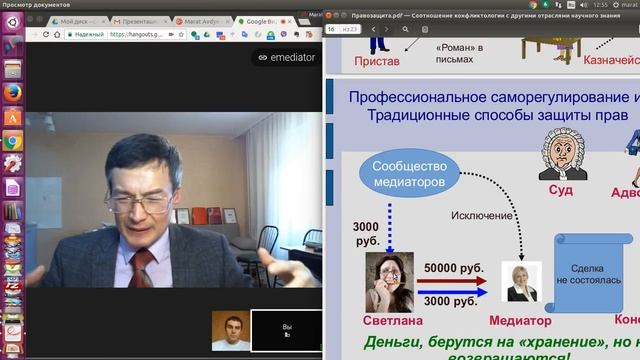Click the Медиатор photo on the slide

[x=521, y=282]
